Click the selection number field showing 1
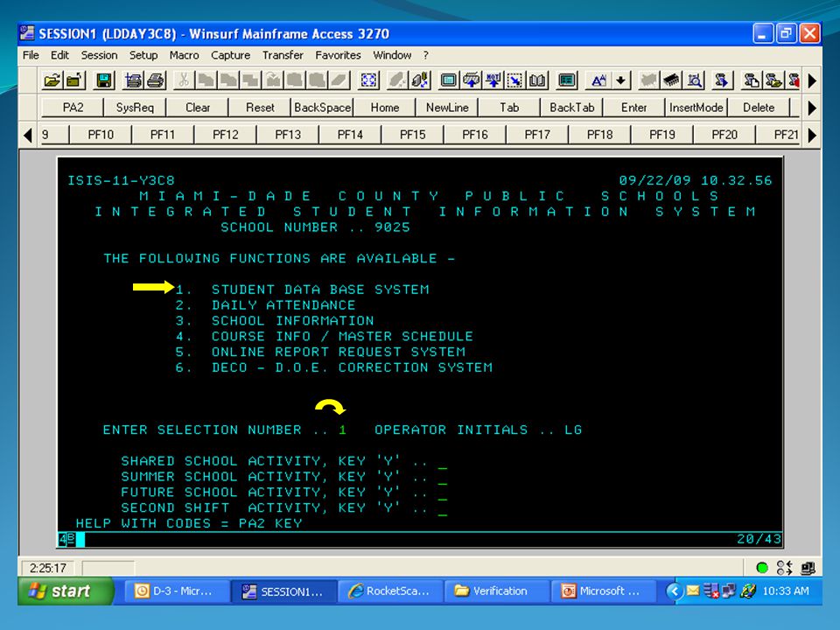The height and width of the screenshot is (630, 840). (x=343, y=430)
